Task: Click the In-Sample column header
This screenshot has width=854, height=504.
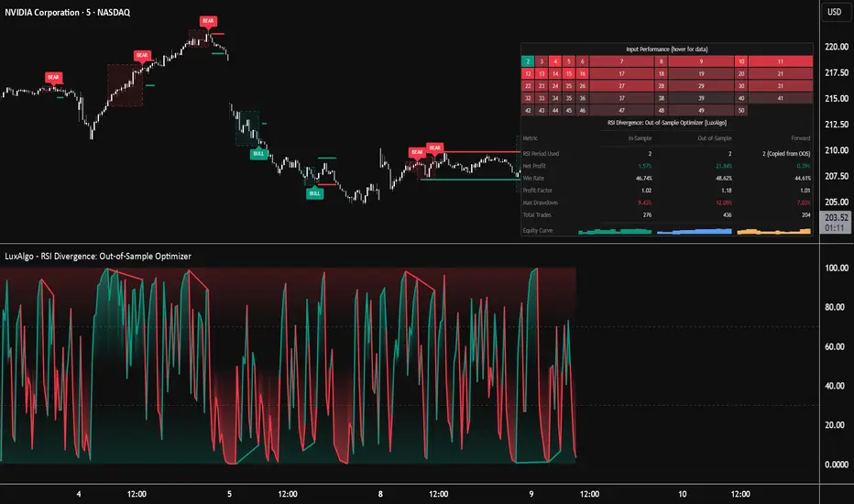Action: click(640, 138)
